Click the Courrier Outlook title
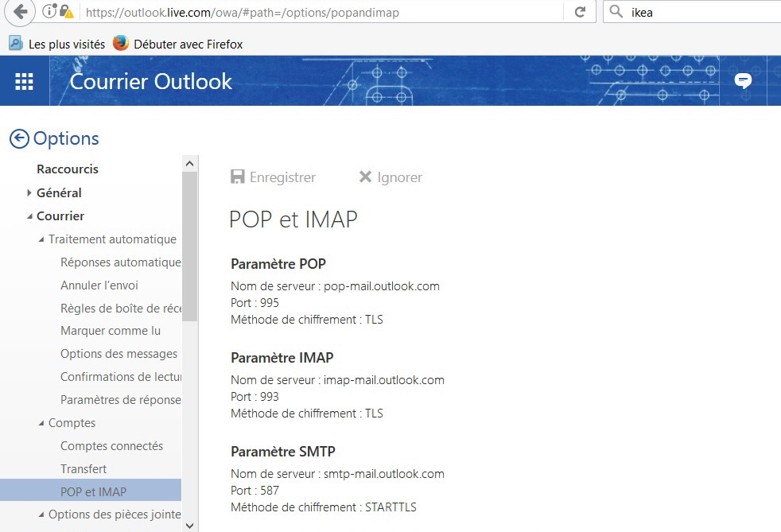Viewport: 781px width, 532px height. coord(151,82)
